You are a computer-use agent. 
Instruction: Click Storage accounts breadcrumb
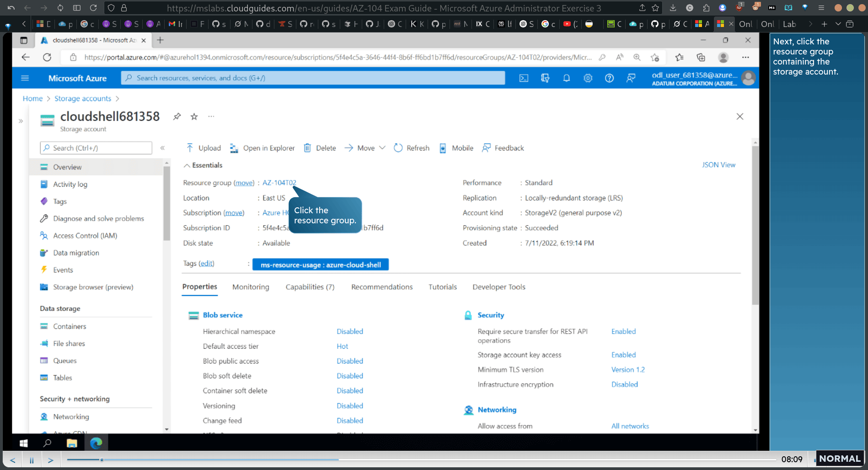83,98
